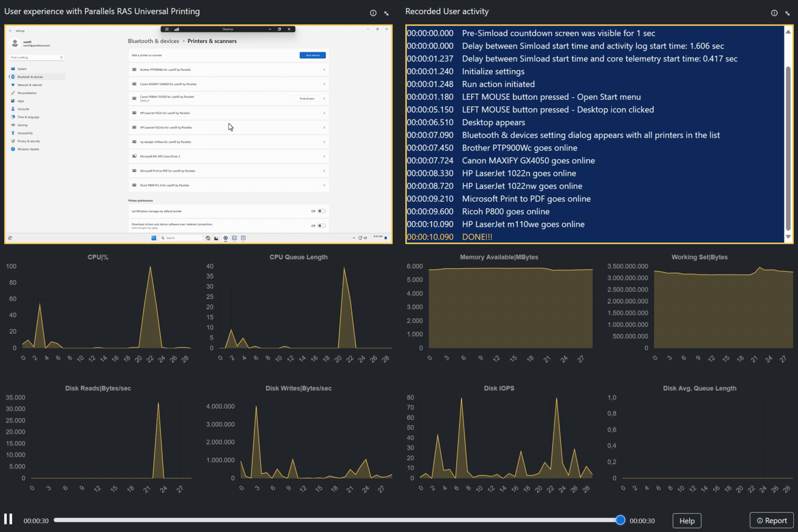Expand the Microsoft MS-XPS Class Driver 2 chevron
This screenshot has width=798, height=532.
click(x=324, y=156)
